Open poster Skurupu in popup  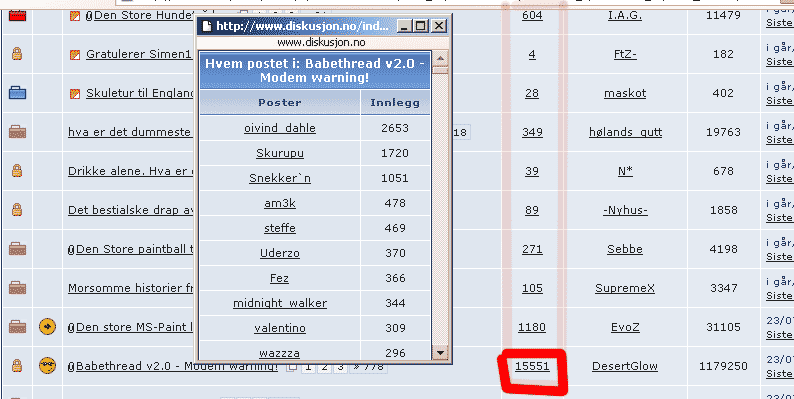click(x=280, y=153)
